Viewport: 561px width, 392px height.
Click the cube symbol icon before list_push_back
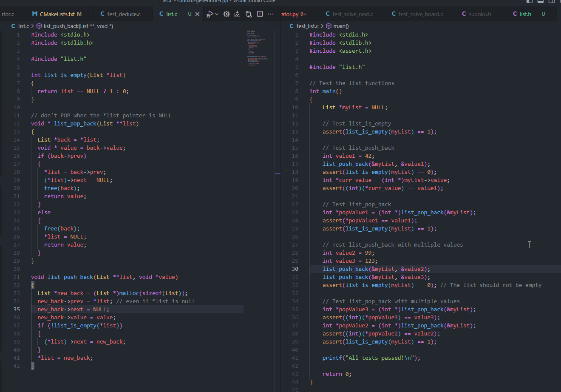coord(39,26)
